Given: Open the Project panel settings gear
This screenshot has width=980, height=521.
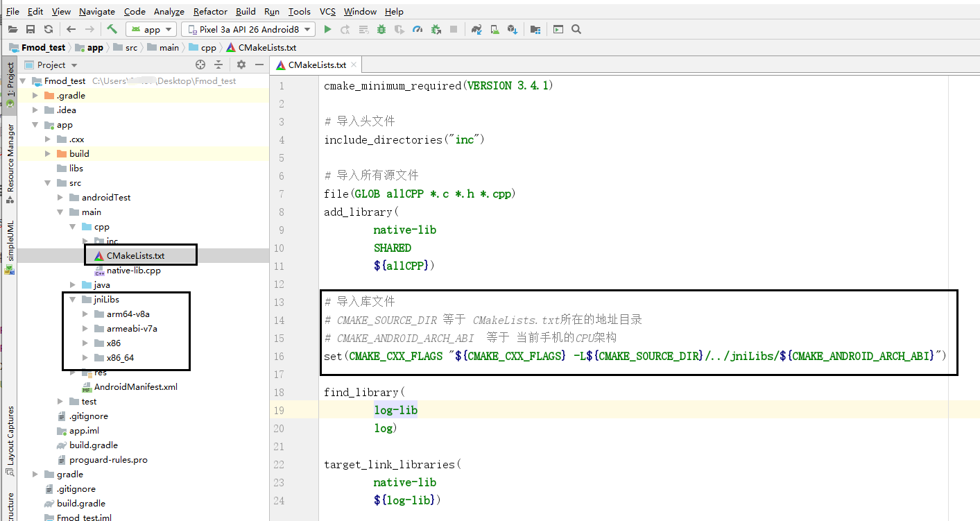Looking at the screenshot, I should 241,65.
